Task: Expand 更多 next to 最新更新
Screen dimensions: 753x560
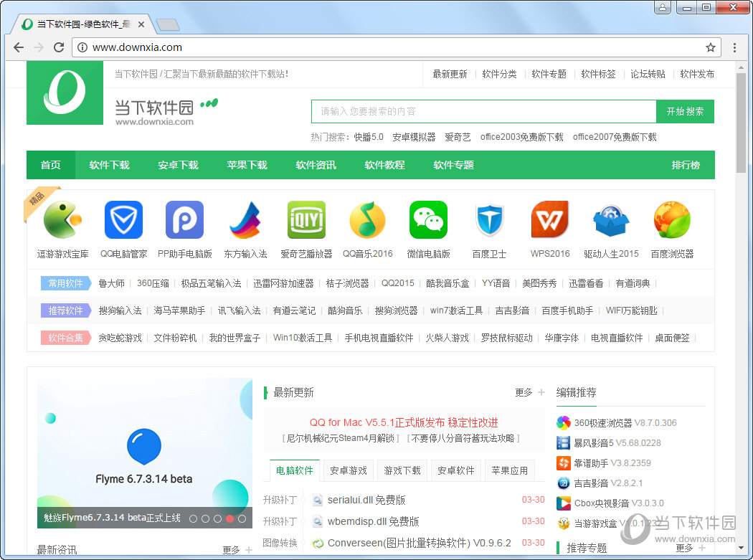Action: 530,392
